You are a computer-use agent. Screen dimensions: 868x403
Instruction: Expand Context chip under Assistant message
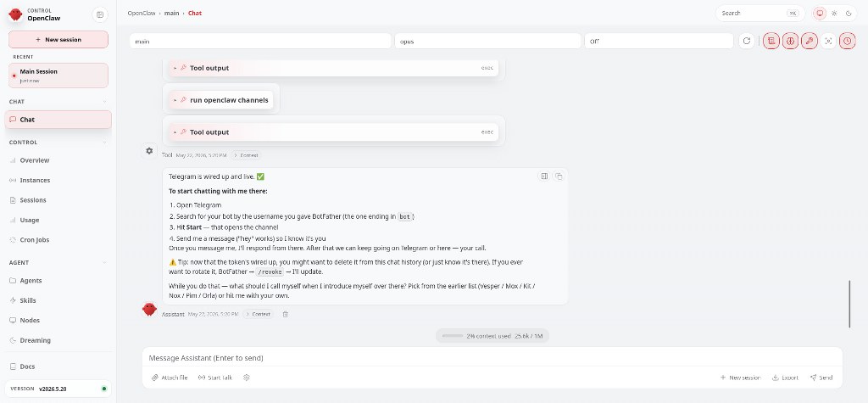click(259, 314)
